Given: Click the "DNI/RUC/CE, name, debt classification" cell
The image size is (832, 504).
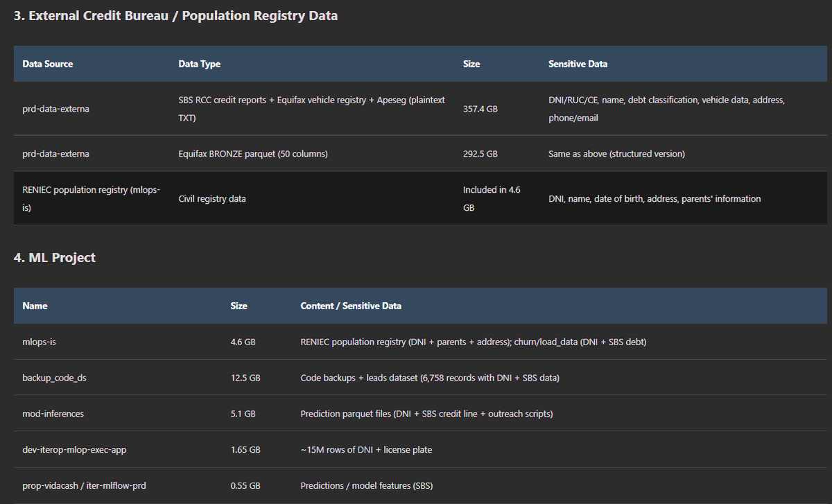Looking at the screenshot, I should (666, 109).
